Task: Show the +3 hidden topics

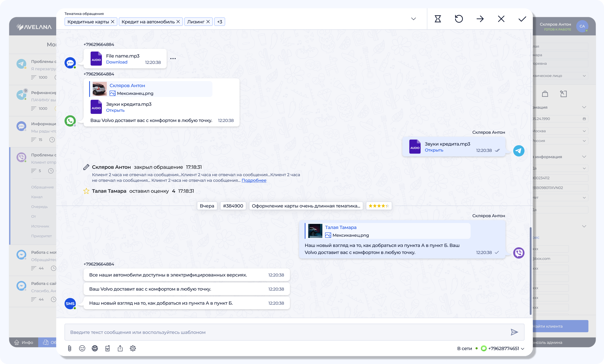Action: point(220,22)
